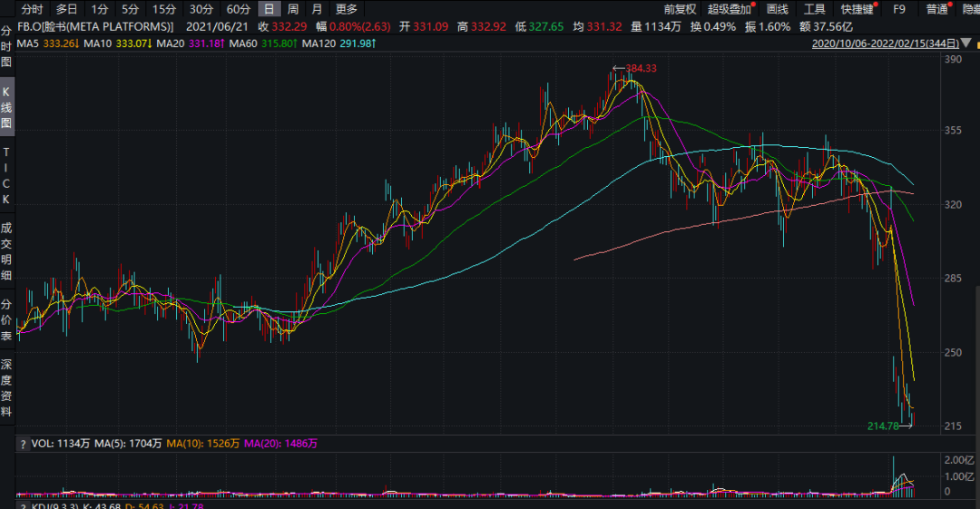The width and height of the screenshot is (980, 509).
Task: Select the 月 monthly period
Action: (317, 9)
